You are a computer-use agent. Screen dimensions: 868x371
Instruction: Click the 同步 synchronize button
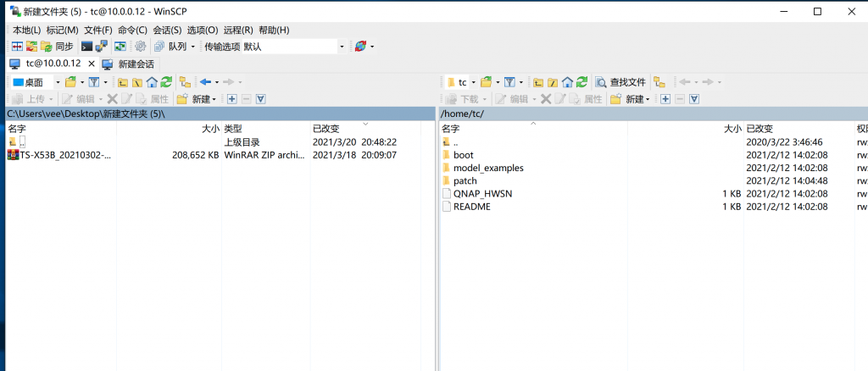(57, 47)
